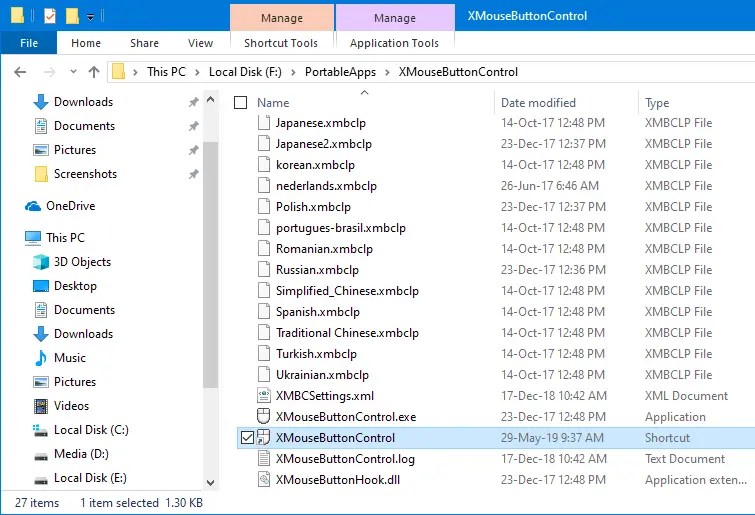755x515 pixels.
Task: Click the Back navigation arrow
Action: (x=21, y=72)
